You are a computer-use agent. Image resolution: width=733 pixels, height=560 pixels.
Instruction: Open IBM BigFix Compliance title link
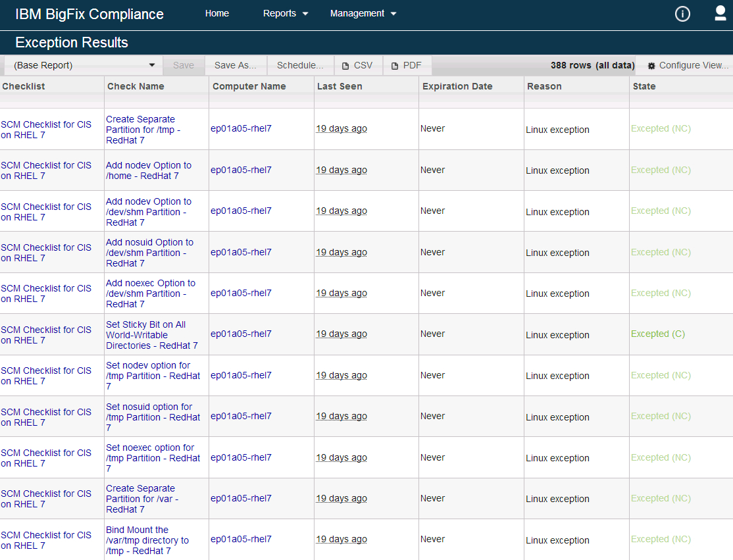(89, 14)
